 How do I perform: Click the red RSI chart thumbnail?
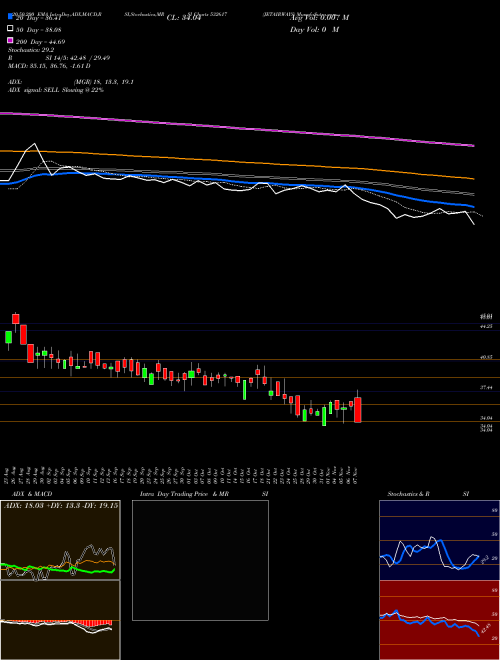[x=439, y=620]
